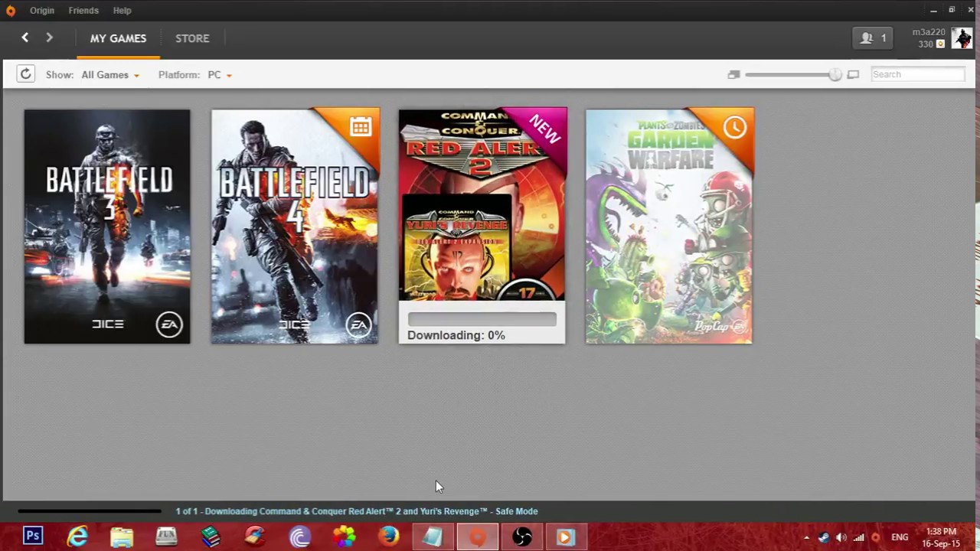
Task: Click the purple swirl taskbar icon
Action: click(x=299, y=536)
